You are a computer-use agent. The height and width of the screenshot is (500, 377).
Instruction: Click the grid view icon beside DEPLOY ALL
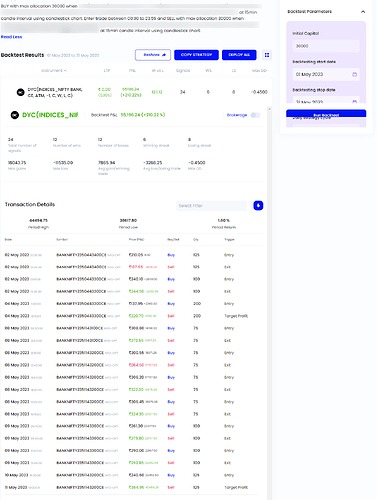267,55
